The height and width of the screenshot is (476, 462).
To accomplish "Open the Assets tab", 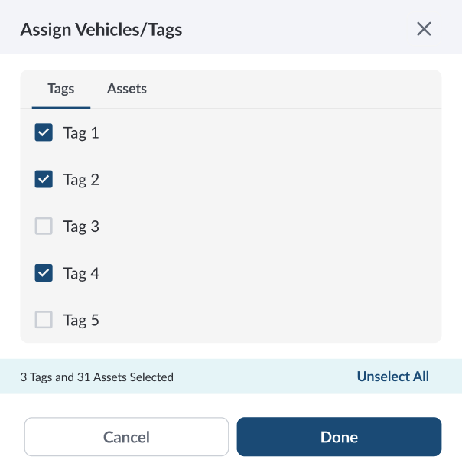I will (x=127, y=89).
